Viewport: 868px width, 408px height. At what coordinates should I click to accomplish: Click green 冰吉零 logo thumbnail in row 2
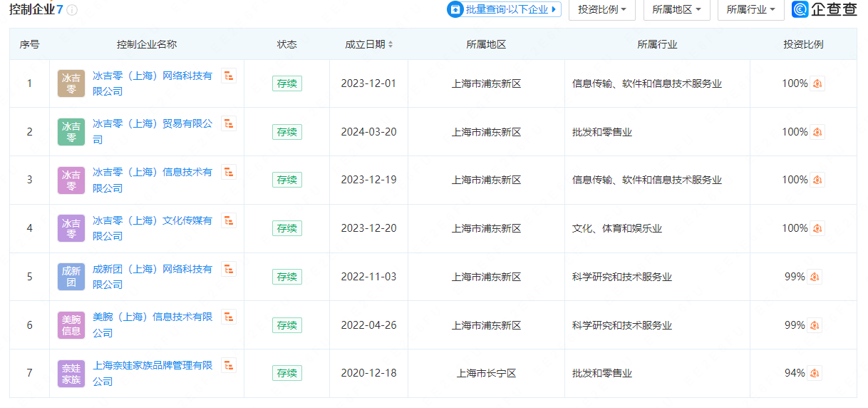coord(71,132)
